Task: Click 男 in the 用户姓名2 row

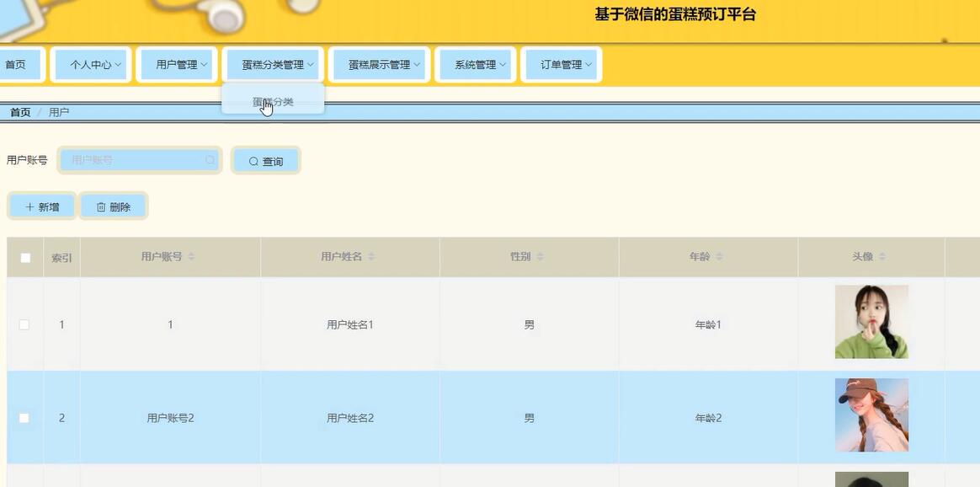Action: (529, 418)
